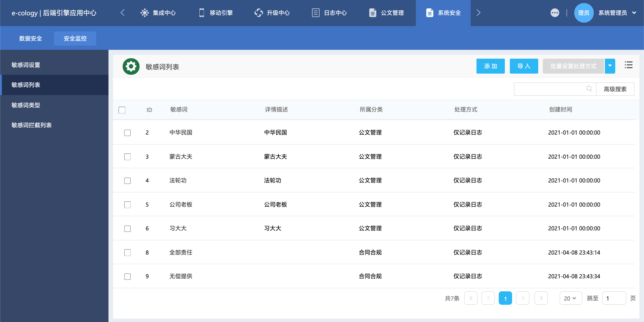The image size is (644, 322).
Task: Open 敏感词类型 in the sidebar
Action: [x=54, y=105]
